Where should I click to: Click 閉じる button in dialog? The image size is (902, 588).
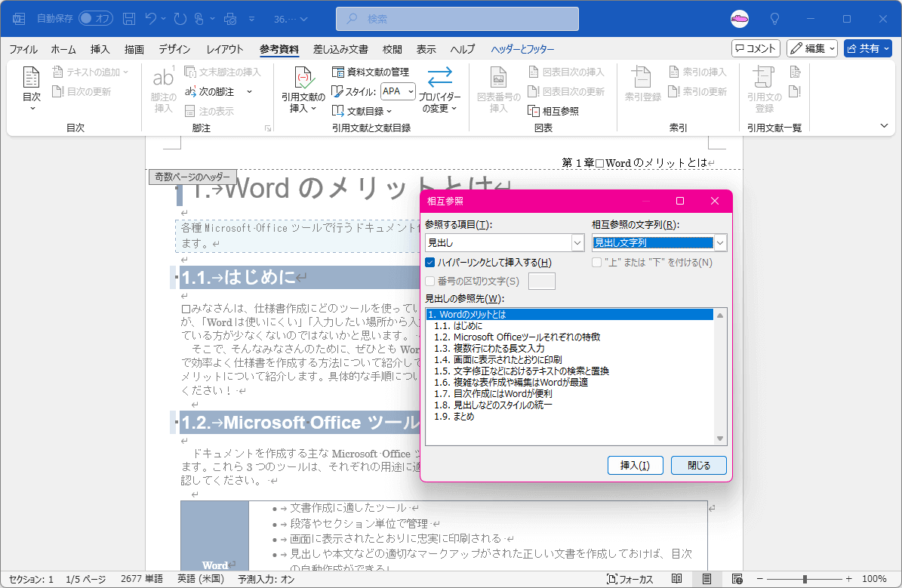(x=699, y=466)
